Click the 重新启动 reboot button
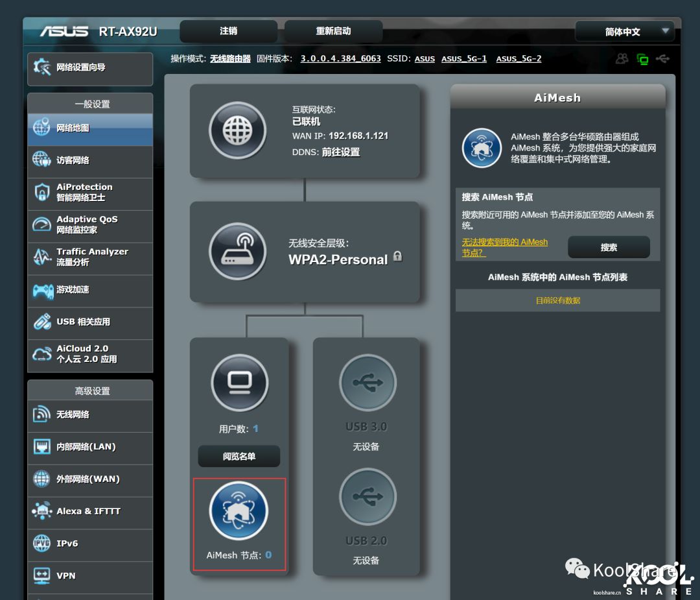The image size is (700, 600). click(333, 31)
